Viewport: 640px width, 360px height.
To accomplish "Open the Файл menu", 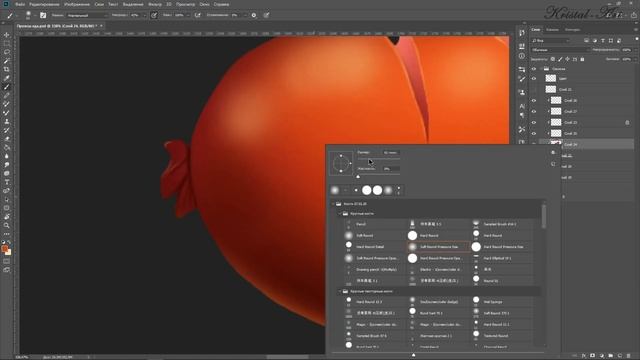I will (20, 4).
